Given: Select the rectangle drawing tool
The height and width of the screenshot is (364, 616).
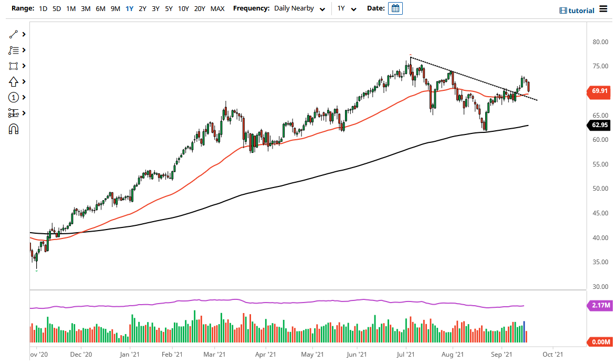Looking at the screenshot, I should click(x=14, y=66).
